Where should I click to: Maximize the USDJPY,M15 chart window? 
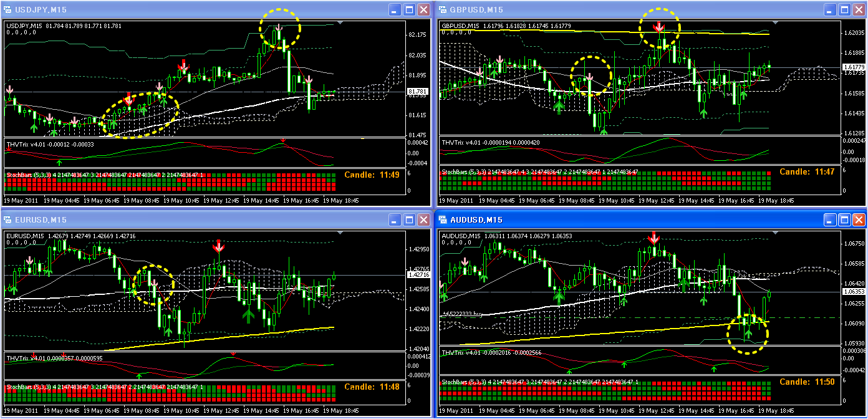point(409,9)
